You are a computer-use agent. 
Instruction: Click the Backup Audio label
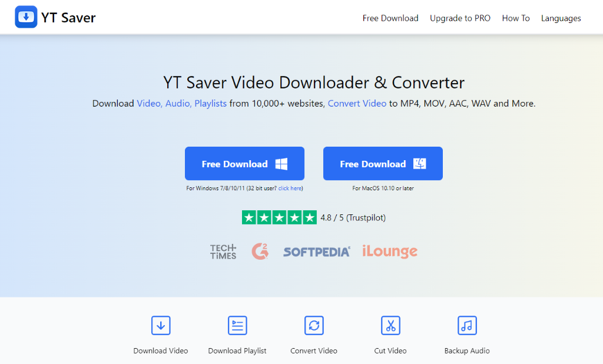point(467,351)
